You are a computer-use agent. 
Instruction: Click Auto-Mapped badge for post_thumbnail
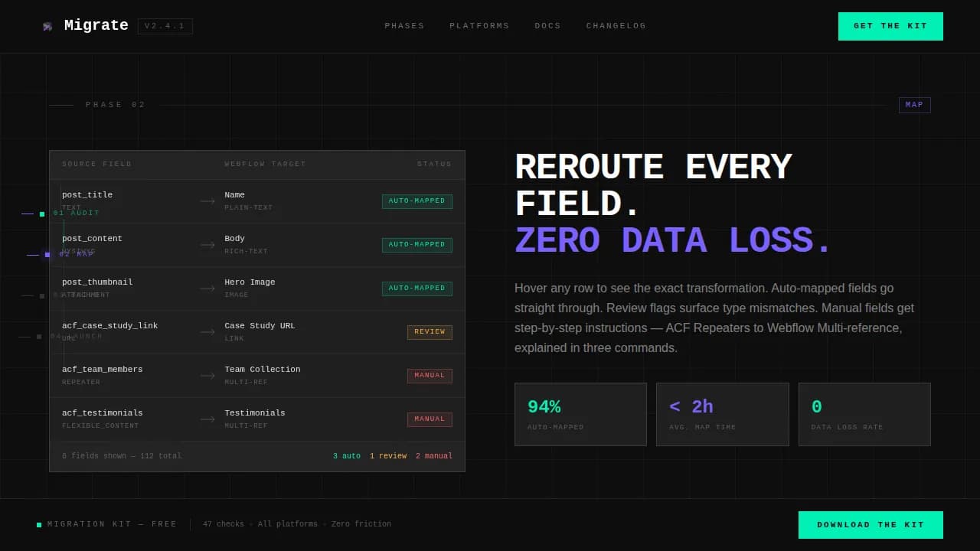(417, 289)
